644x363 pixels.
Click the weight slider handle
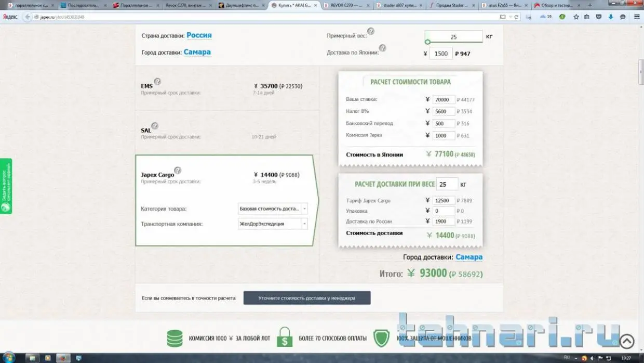pos(427,42)
